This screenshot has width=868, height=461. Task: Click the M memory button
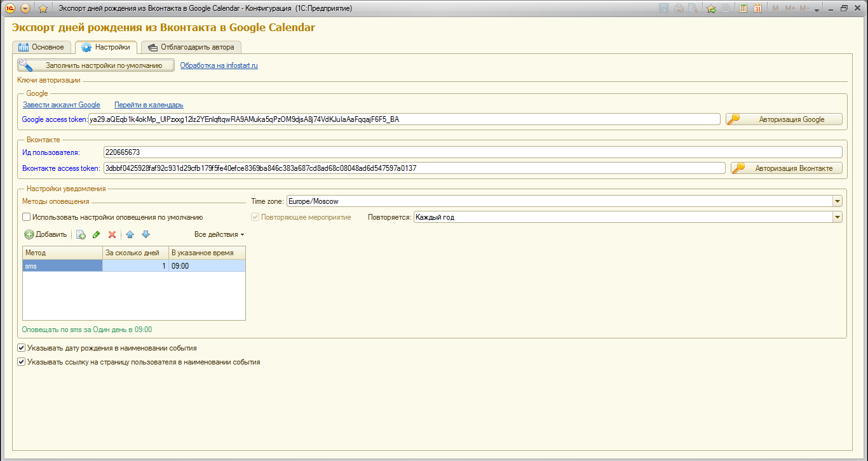coord(775,8)
